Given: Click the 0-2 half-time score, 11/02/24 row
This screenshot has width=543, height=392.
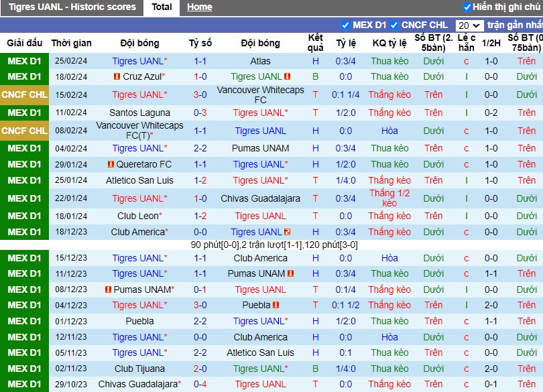Looking at the screenshot, I should tap(491, 113).
